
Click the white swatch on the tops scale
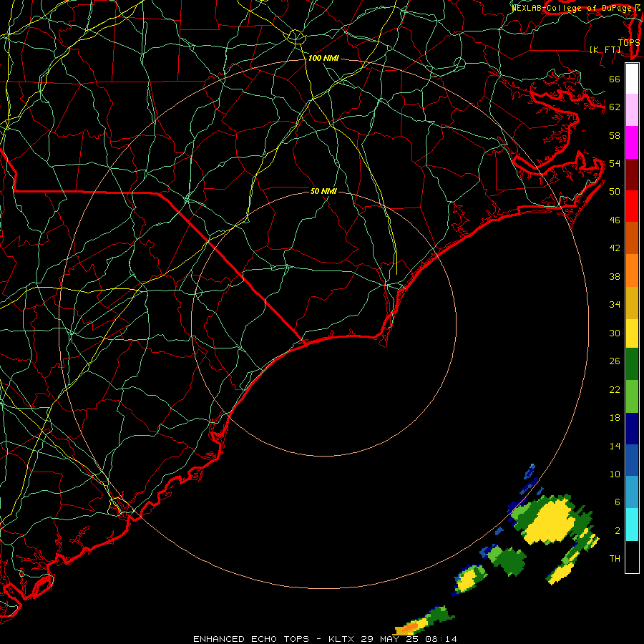(x=632, y=79)
